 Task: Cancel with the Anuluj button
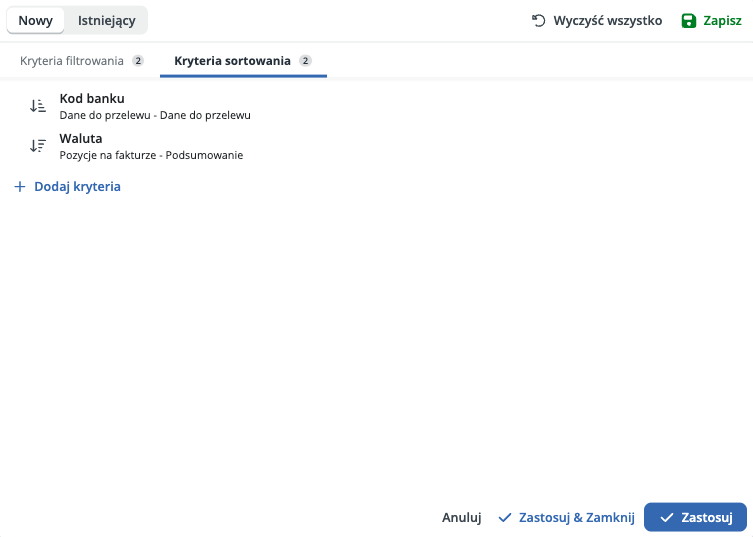[462, 517]
